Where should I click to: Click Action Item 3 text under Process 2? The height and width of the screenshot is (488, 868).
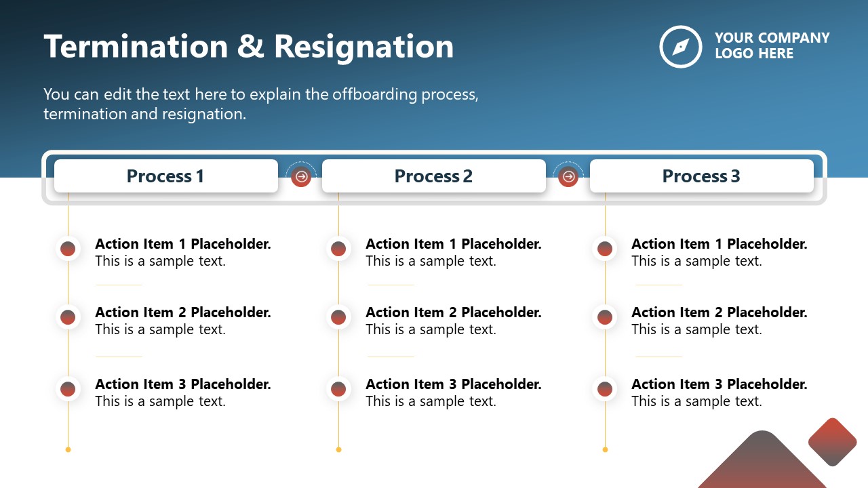point(453,392)
